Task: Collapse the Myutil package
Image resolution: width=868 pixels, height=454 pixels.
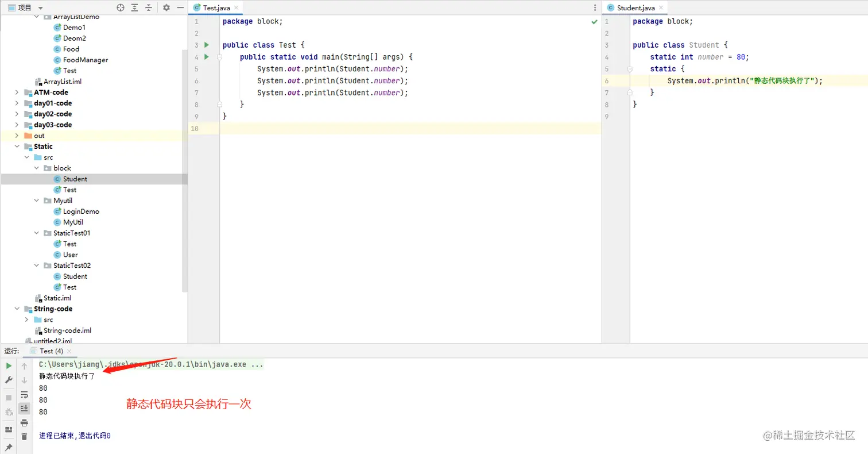Action: click(37, 201)
